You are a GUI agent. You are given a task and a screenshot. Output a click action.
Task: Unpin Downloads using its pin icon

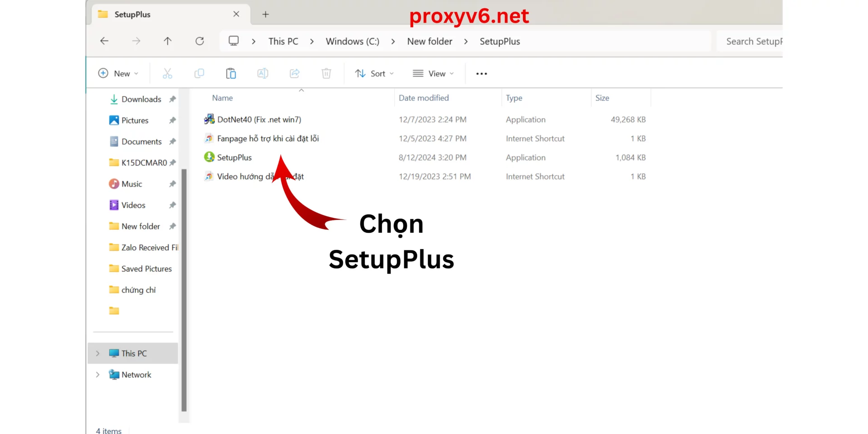[172, 99]
